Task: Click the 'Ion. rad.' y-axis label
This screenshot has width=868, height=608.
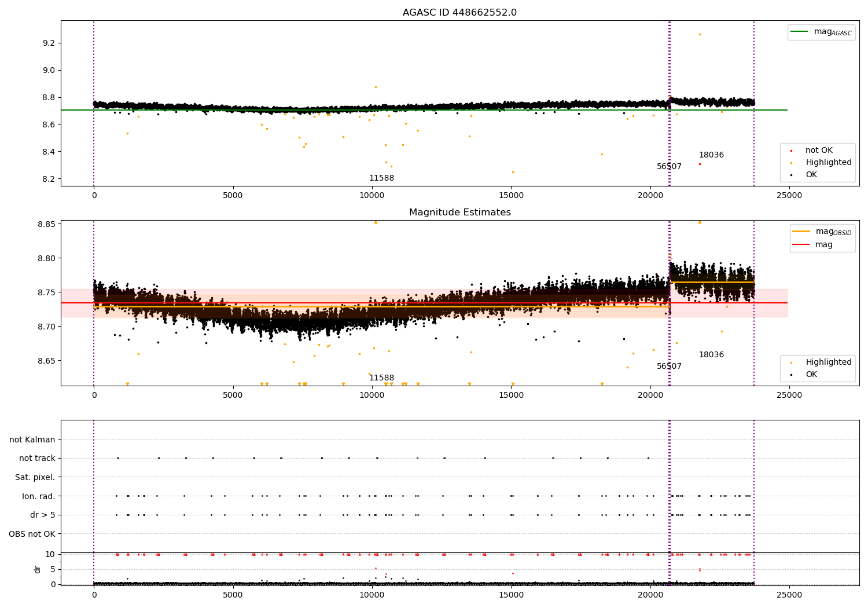Action: pos(39,496)
